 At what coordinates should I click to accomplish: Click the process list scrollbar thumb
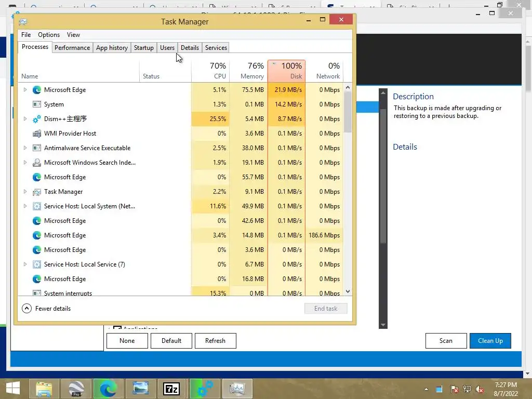348,112
